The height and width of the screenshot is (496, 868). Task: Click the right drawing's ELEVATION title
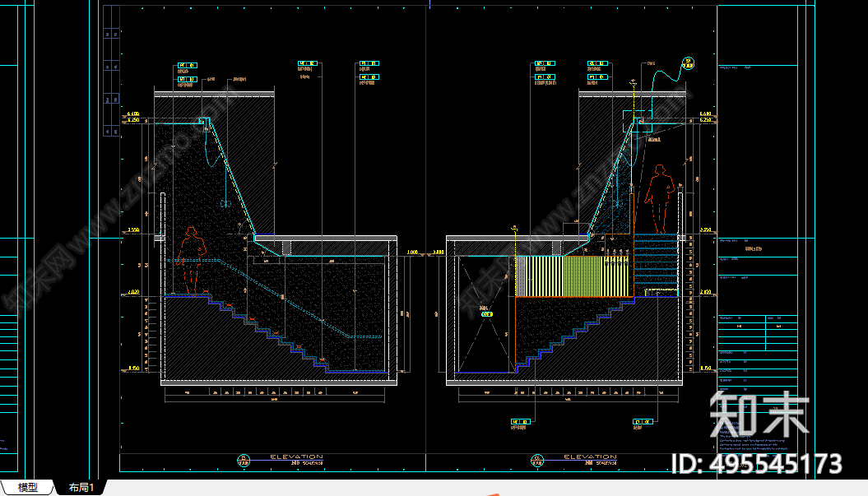pyautogui.click(x=590, y=457)
